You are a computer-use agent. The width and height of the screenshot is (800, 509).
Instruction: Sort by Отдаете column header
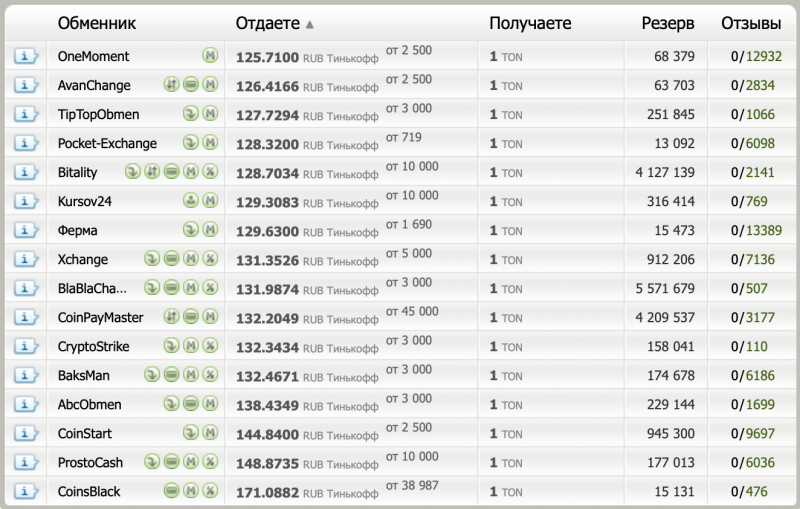pyautogui.click(x=267, y=23)
